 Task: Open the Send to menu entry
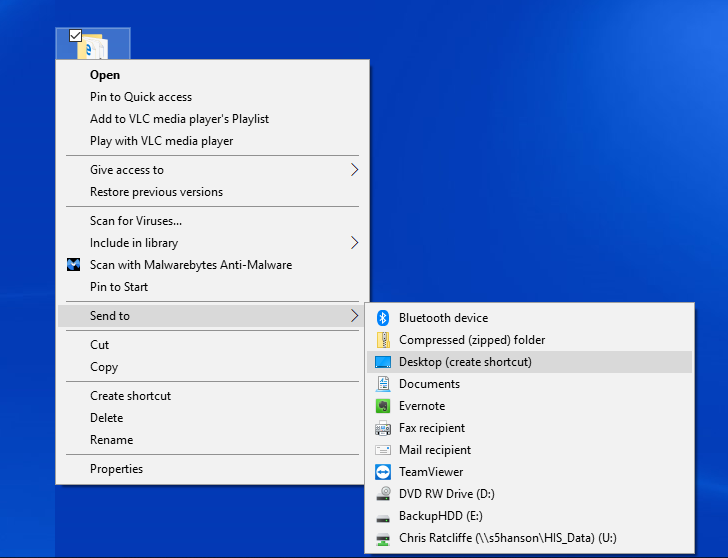213,316
